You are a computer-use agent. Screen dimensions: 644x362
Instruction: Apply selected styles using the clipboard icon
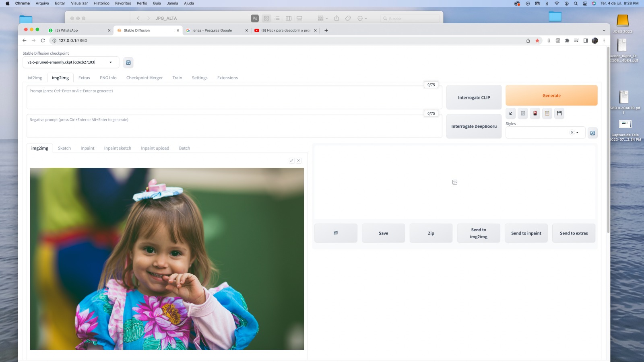[547, 113]
